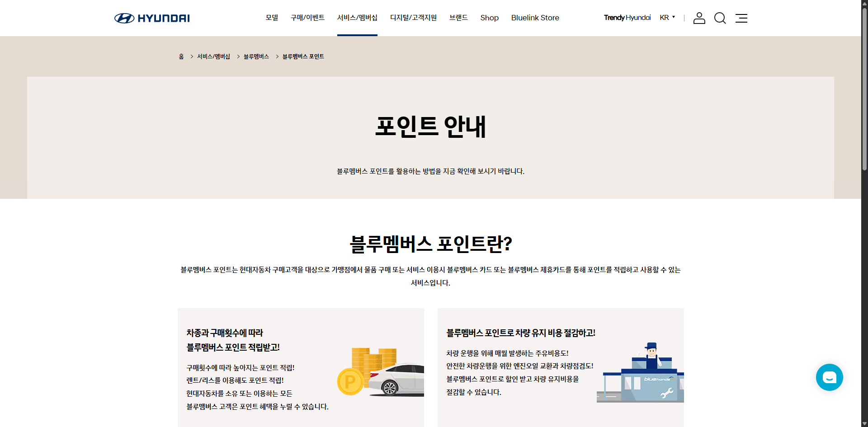Open the search magnifier icon
Image resolution: width=868 pixels, height=427 pixels.
tap(720, 18)
